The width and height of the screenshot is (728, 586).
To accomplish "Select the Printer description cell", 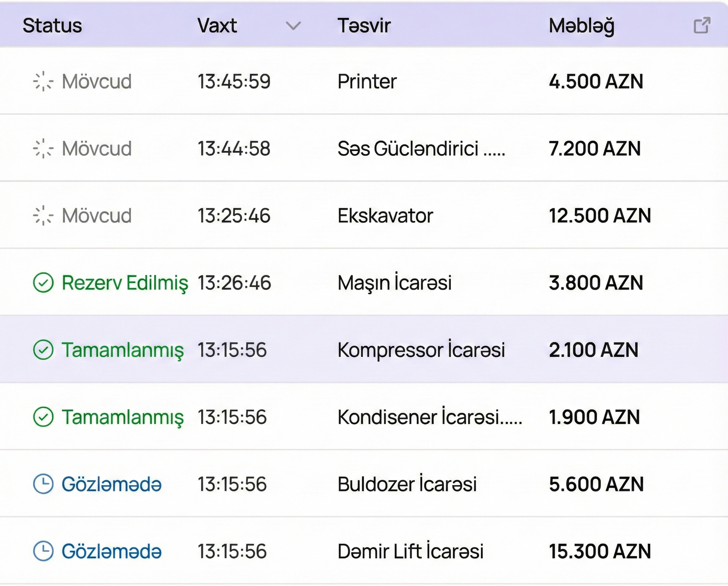I will 367,82.
